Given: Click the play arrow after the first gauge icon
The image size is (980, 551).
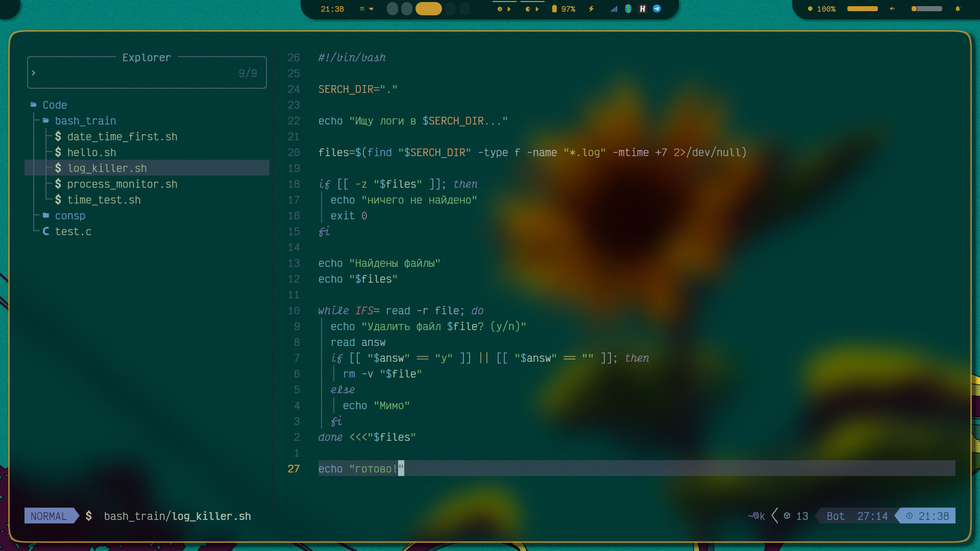Looking at the screenshot, I should 509,9.
